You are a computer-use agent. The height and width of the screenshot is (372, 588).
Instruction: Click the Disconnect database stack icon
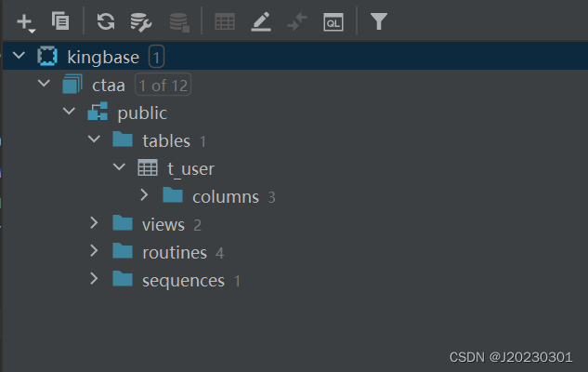coord(178,20)
